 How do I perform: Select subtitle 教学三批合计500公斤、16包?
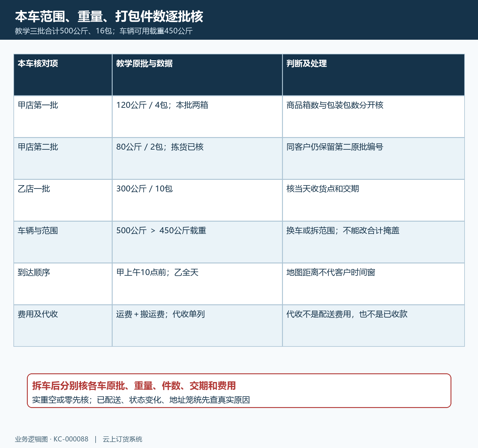pyautogui.click(x=63, y=31)
